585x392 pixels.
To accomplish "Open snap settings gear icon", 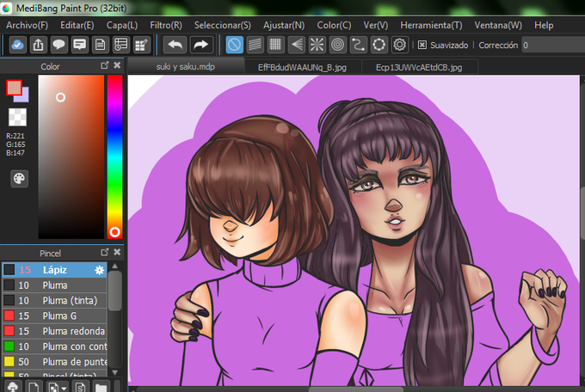I will pyautogui.click(x=399, y=45).
